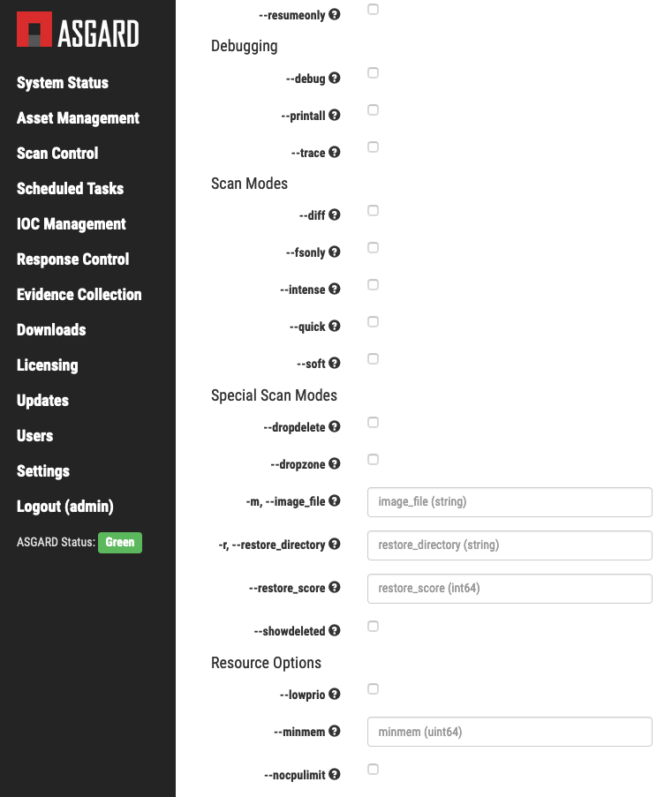
Task: Click the green ASGARD Status badge
Action: pos(119,543)
